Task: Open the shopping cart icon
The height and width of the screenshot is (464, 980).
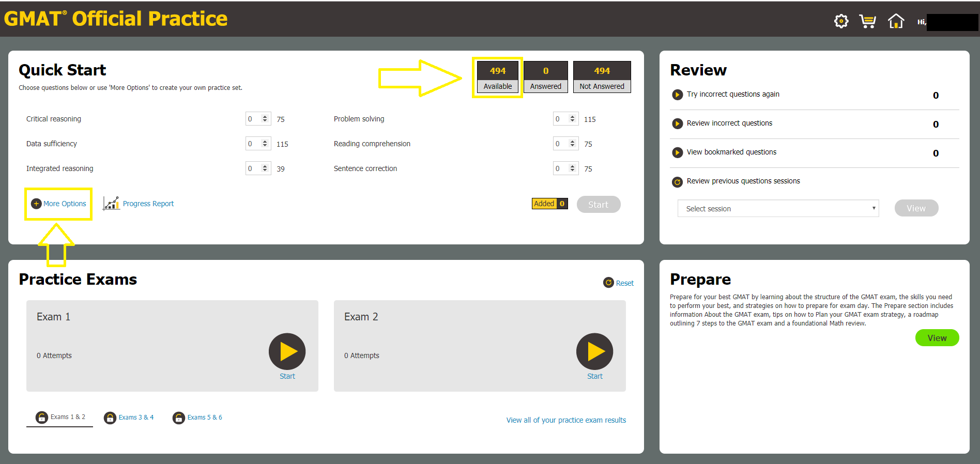Action: coord(867,21)
